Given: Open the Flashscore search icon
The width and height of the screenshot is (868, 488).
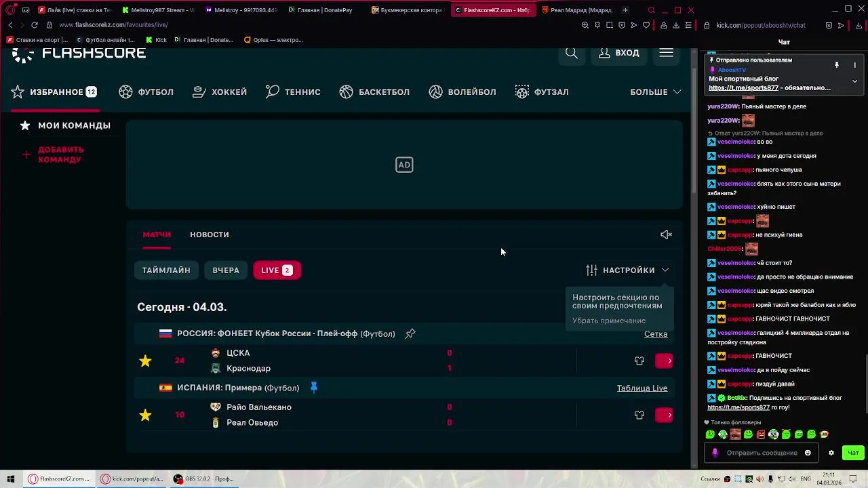Looking at the screenshot, I should click(x=572, y=53).
